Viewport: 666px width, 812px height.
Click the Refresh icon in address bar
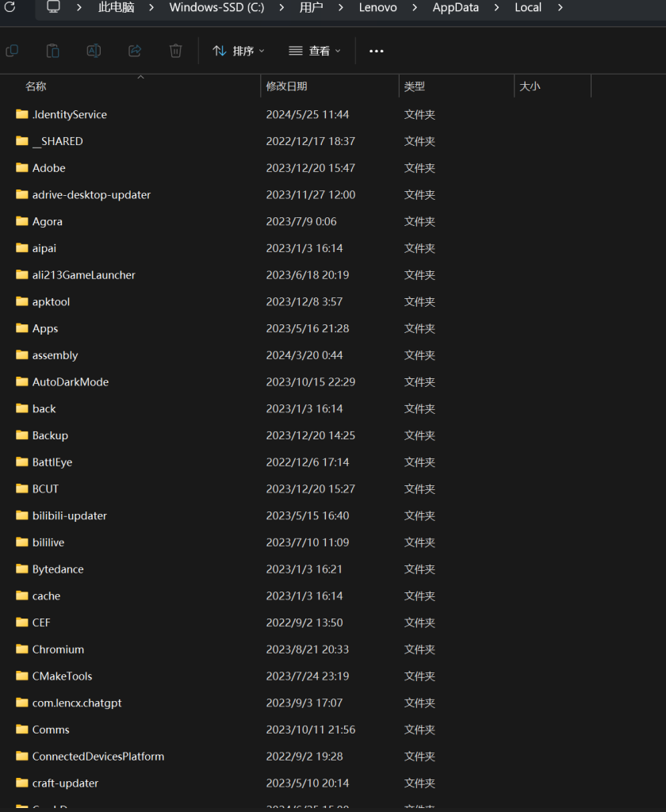pyautogui.click(x=10, y=7)
